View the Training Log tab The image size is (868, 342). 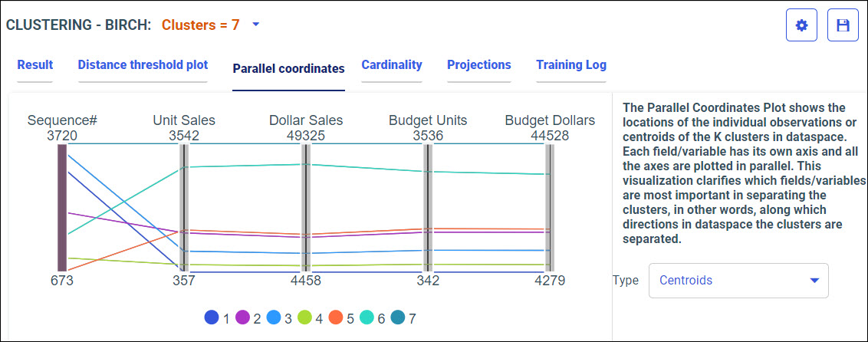click(x=571, y=65)
